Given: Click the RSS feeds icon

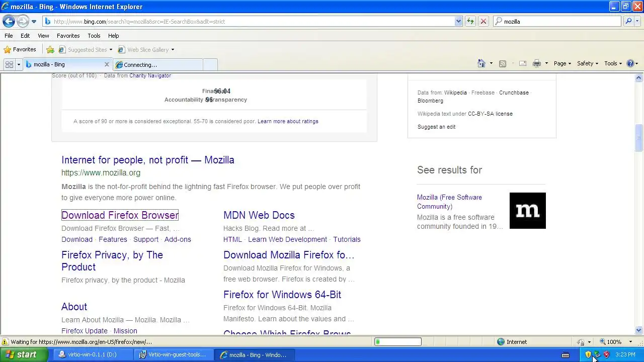Looking at the screenshot, I should (502, 63).
